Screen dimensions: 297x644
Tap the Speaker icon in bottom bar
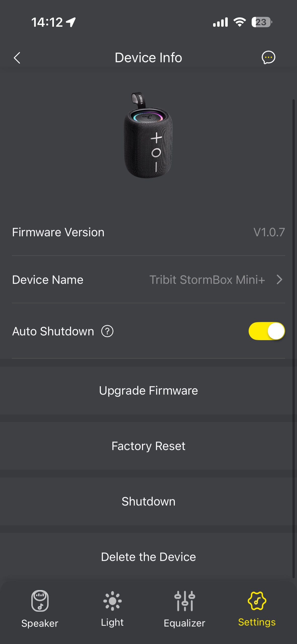click(x=40, y=601)
